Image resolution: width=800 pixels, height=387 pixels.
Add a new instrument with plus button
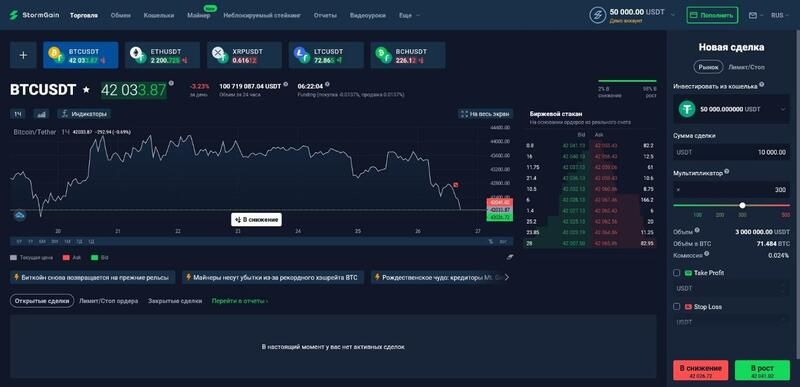point(23,55)
